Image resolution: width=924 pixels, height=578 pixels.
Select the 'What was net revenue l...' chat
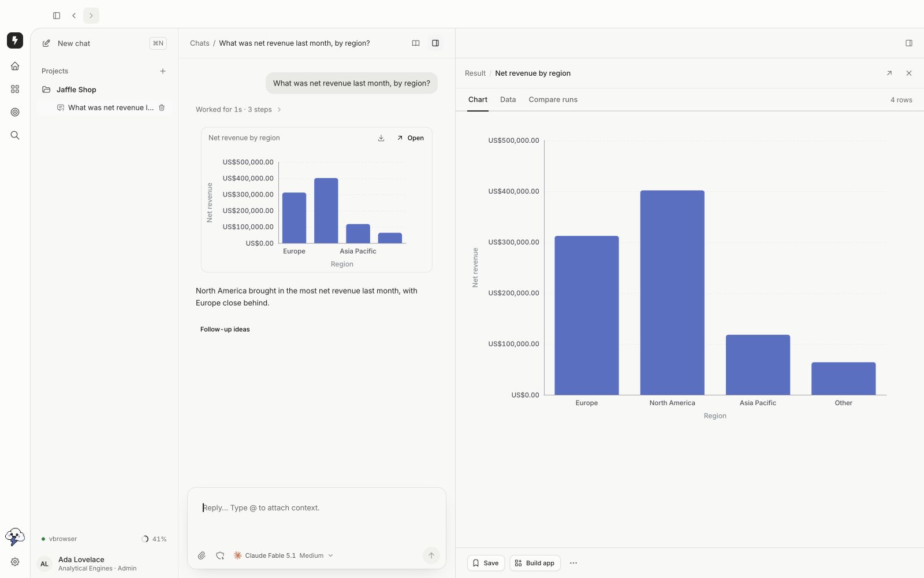coord(105,108)
